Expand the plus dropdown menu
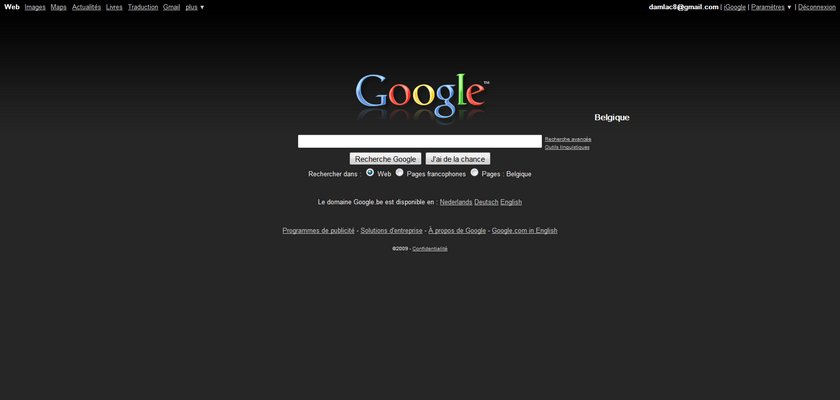 tap(195, 7)
